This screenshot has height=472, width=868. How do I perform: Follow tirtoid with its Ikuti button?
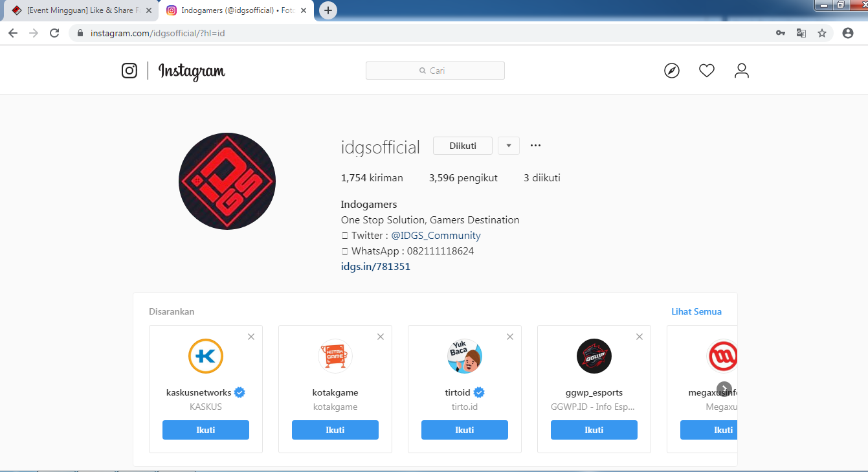pos(465,430)
